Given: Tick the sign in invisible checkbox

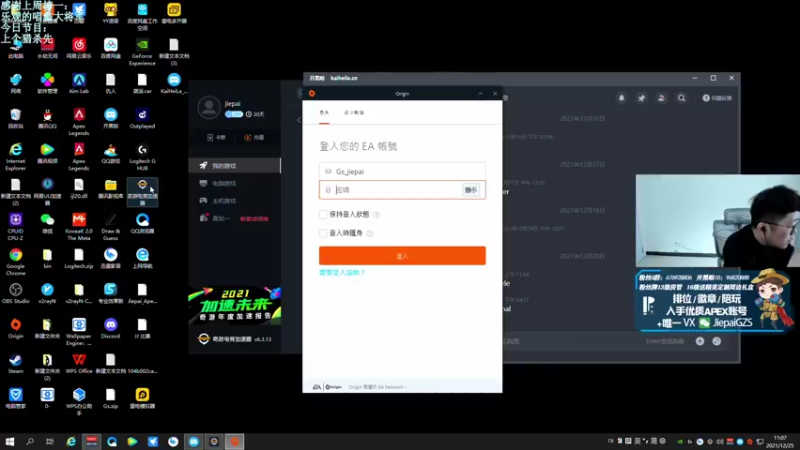Looking at the screenshot, I should click(x=323, y=233).
